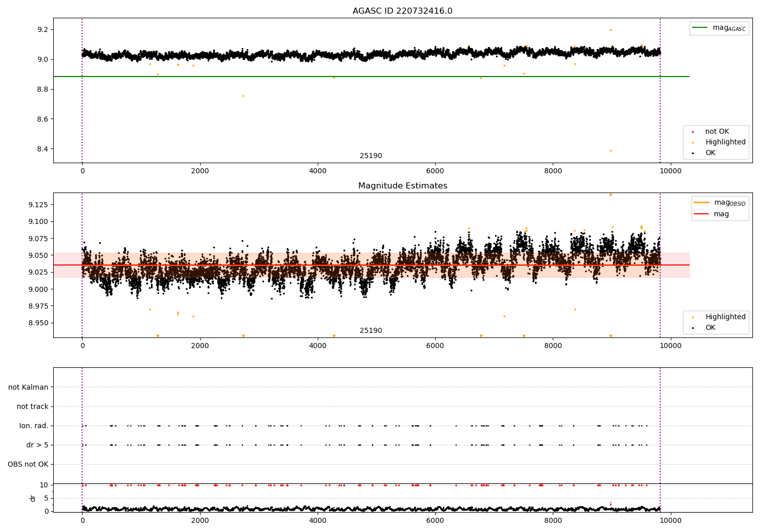
Task: Click 'OK' label in the middle plot legend
Action: click(x=710, y=328)
